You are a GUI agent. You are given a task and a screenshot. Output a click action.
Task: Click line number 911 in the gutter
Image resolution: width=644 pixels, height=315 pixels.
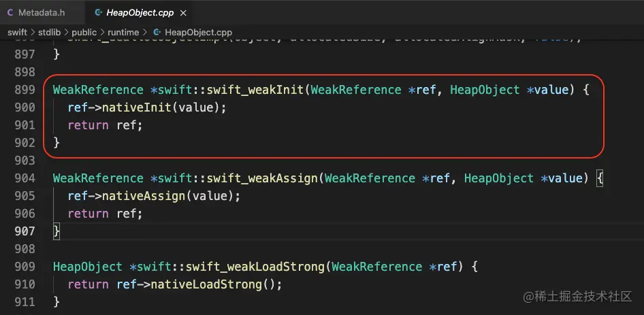tap(25, 302)
